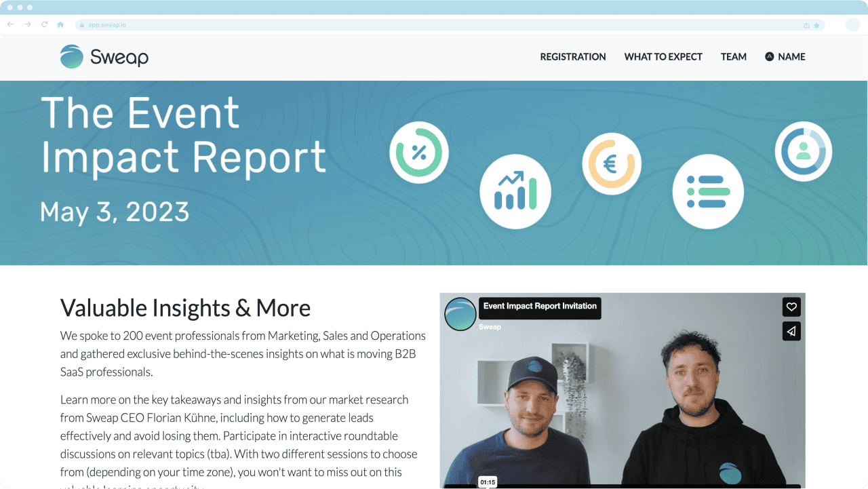Click the paper plane share icon on video
This screenshot has width=868, height=489.
point(791,331)
